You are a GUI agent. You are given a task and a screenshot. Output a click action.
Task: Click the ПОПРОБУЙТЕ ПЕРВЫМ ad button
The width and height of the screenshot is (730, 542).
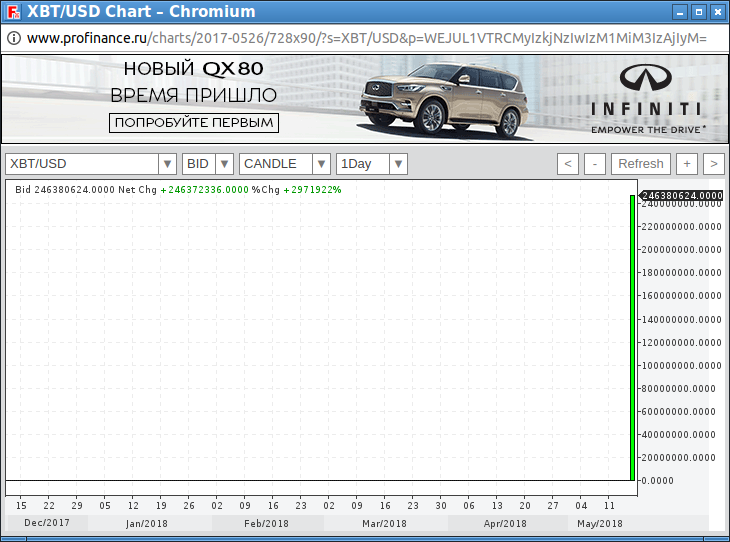pyautogui.click(x=193, y=122)
